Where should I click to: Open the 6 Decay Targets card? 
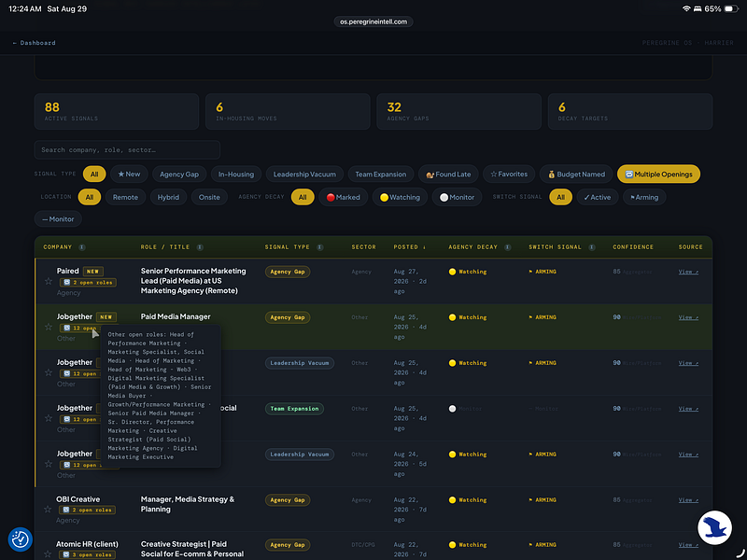(630, 111)
